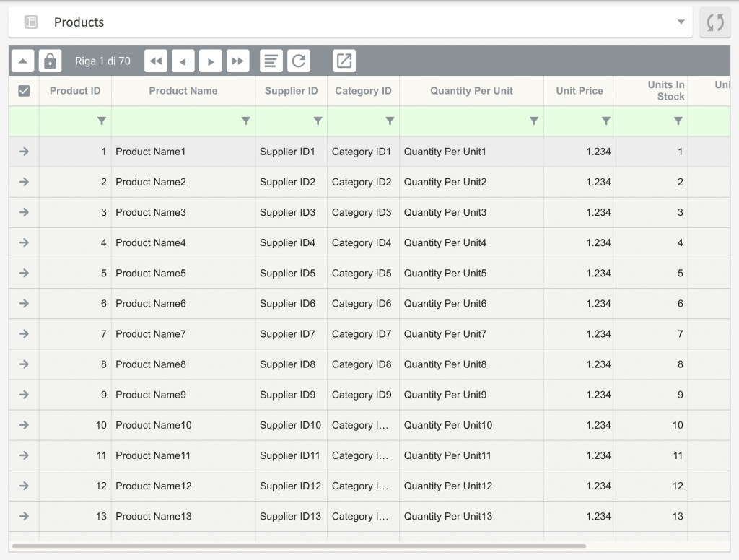Sort by Supplier ID column header
Viewport: 739px width, 560px height.
(292, 91)
